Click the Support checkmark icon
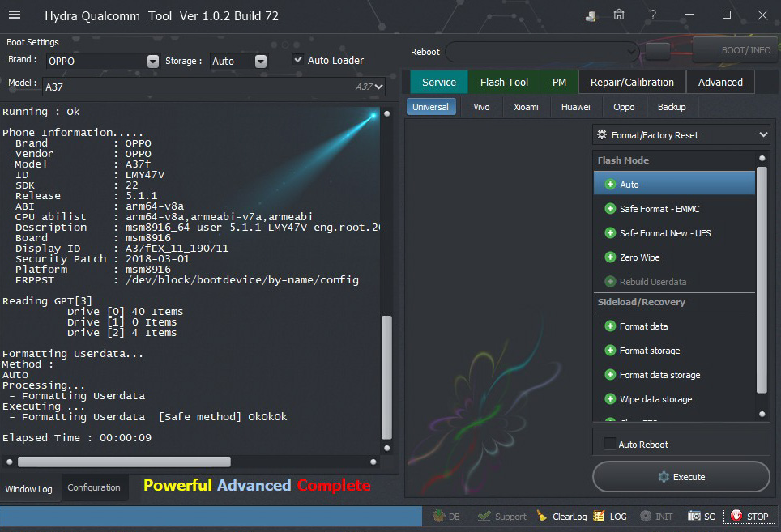The image size is (781, 532). pyautogui.click(x=484, y=516)
